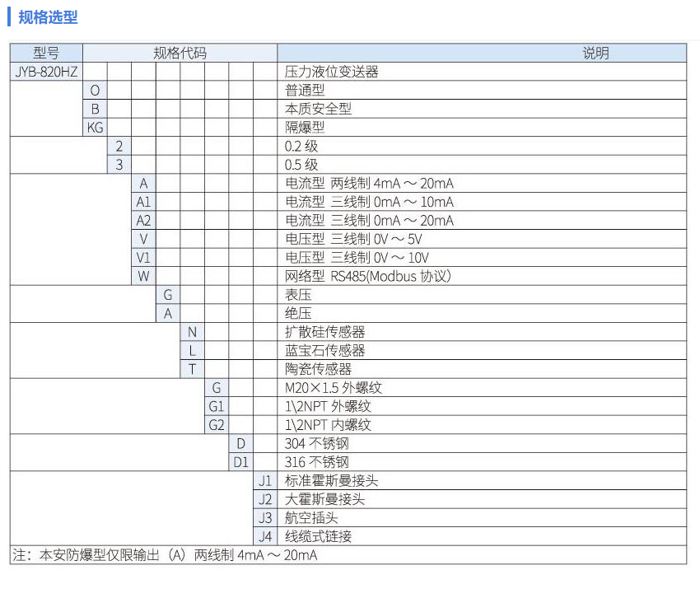Click 电流型 三线制 0mA～20mA row text
This screenshot has height=598, width=700.
pos(369,220)
